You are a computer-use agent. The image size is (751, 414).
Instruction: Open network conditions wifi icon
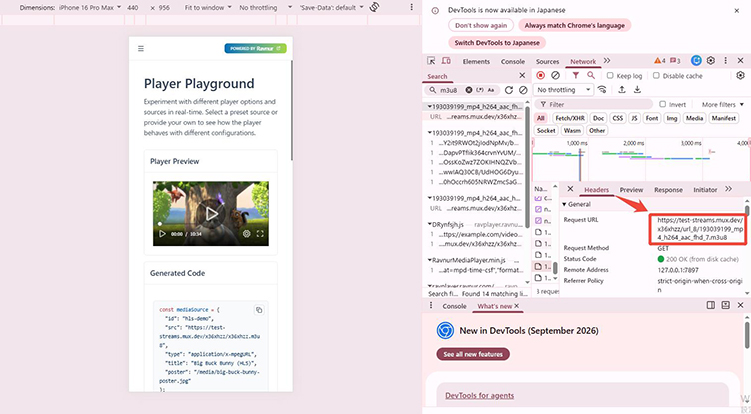602,90
